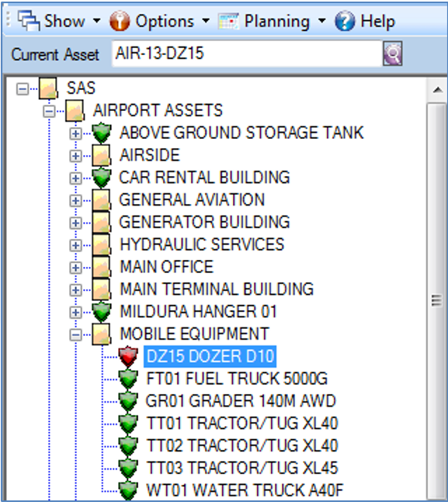Click the asset search magnifier icon
Viewport: 448px width, 502px height.
(393, 54)
